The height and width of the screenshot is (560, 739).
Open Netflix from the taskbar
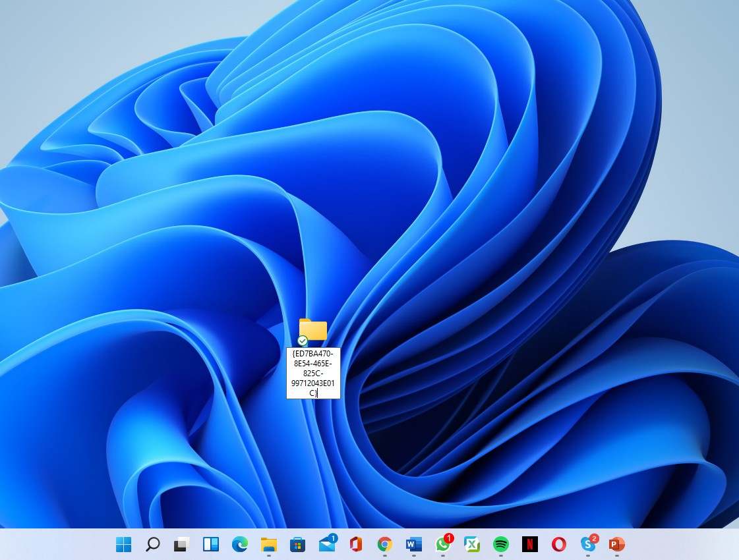click(530, 544)
